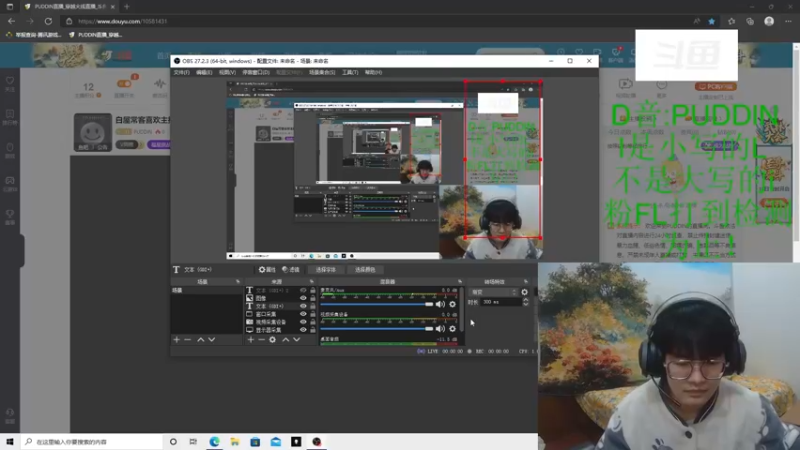This screenshot has height=450, width=800.
Task: Open source properties gear in Sources panel footer
Action: click(272, 340)
